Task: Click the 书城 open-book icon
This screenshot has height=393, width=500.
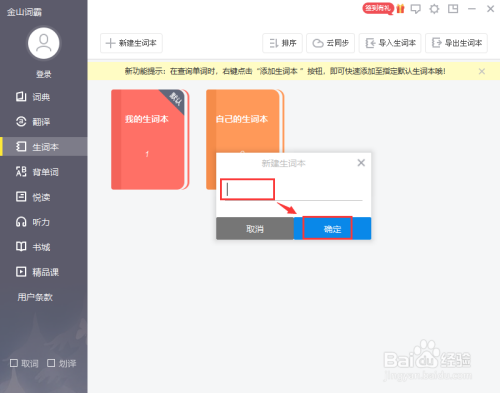Action: point(21,247)
